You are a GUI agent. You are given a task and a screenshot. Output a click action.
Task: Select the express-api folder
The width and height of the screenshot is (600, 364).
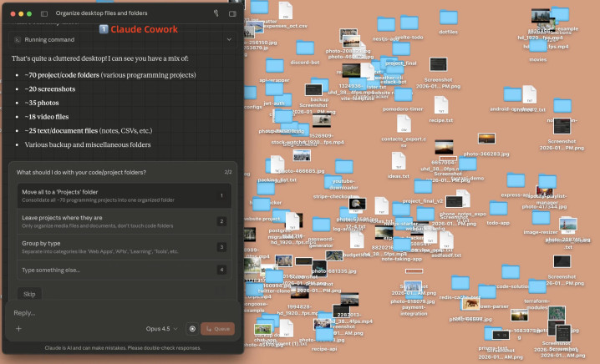(x=516, y=181)
